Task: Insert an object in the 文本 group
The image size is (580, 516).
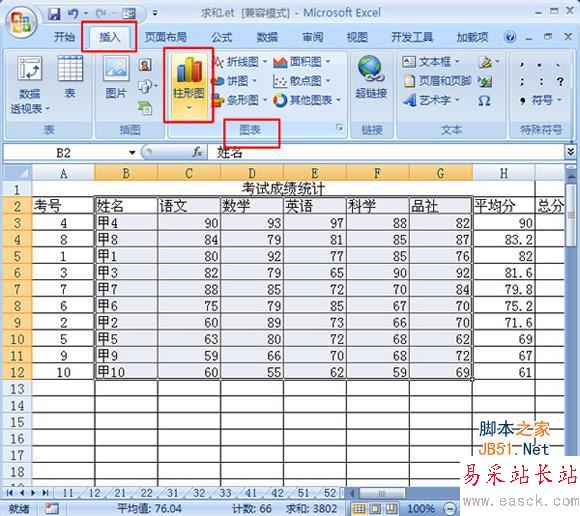Action: (485, 81)
